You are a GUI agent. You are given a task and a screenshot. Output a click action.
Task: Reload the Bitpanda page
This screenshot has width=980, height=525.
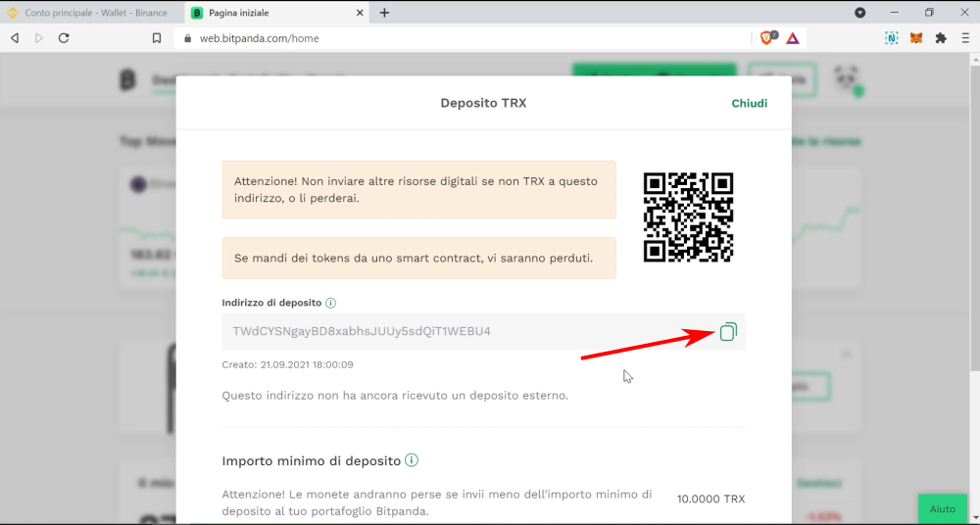pos(63,38)
